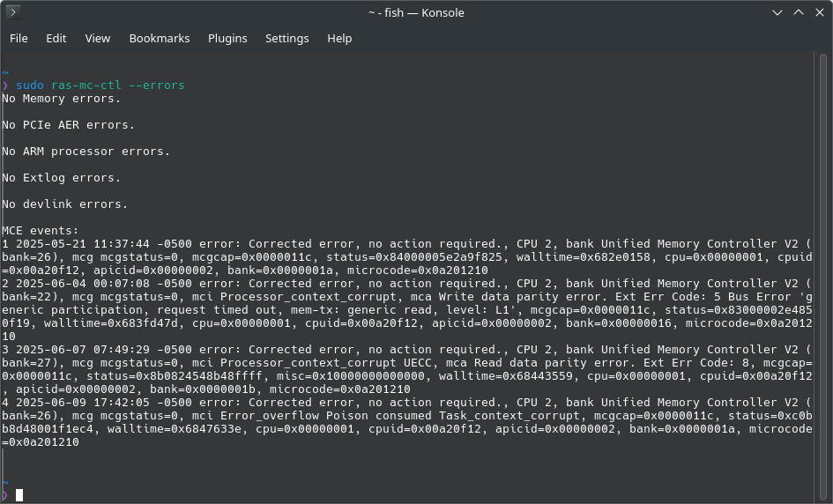Minimize the Konsole window
The width and height of the screenshot is (833, 504).
pyautogui.click(x=777, y=12)
